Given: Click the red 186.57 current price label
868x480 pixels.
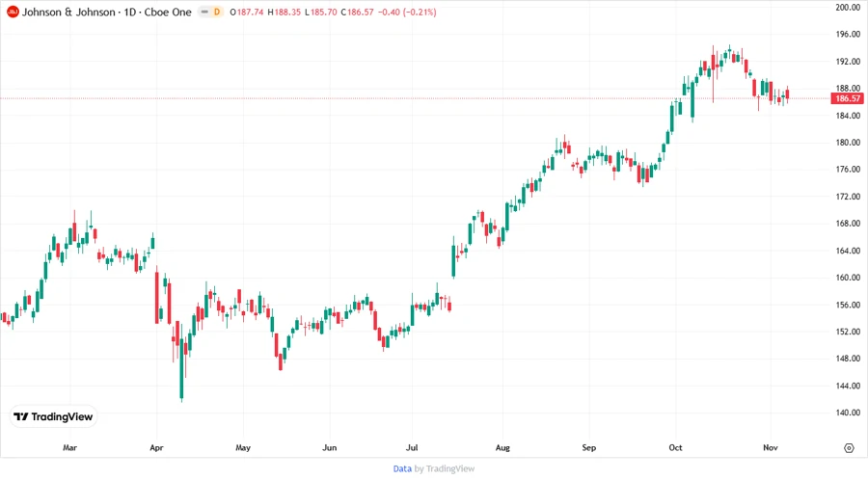Looking at the screenshot, I should (848, 98).
